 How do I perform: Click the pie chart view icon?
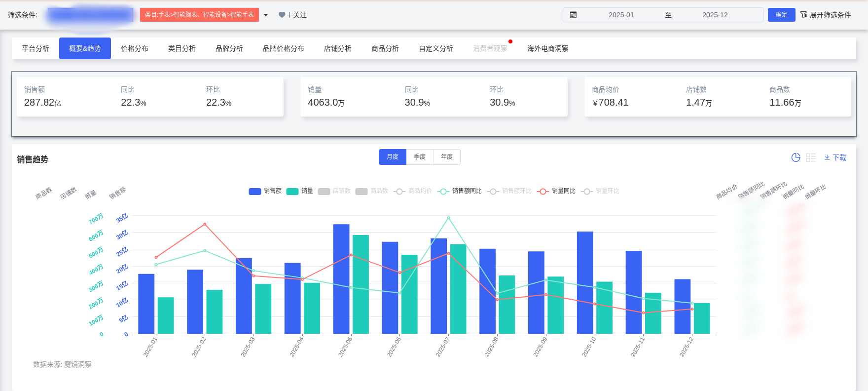tap(796, 157)
